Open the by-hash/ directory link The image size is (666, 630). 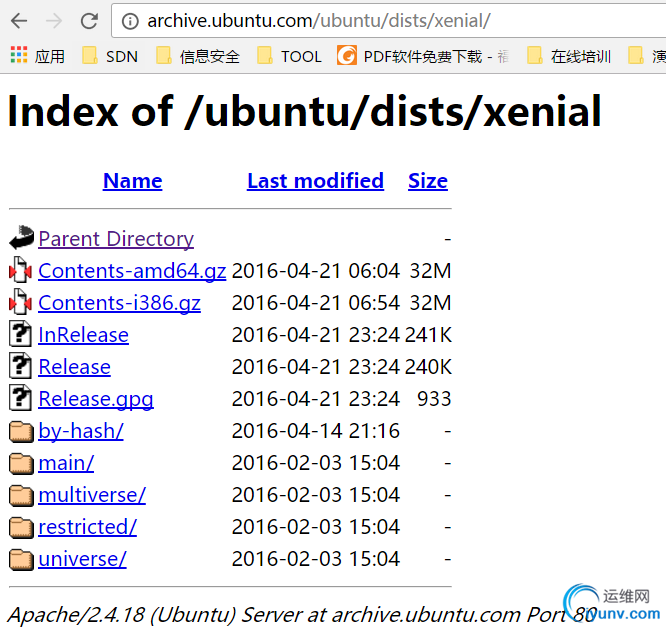[x=81, y=431]
